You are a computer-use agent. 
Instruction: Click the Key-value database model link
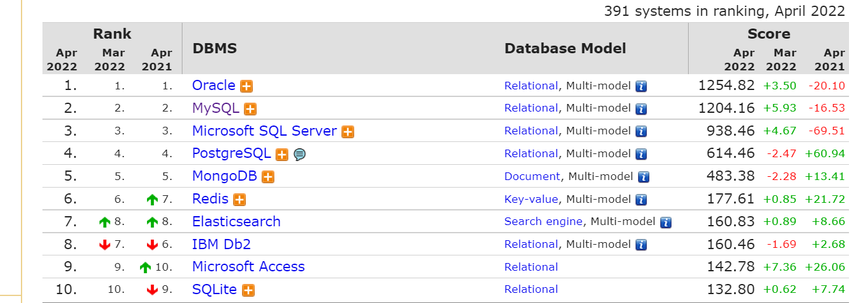coord(531,199)
